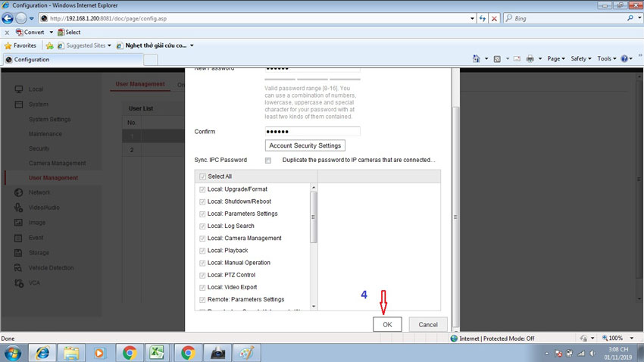
Task: Click the Stop loading X icon
Action: [x=495, y=18]
